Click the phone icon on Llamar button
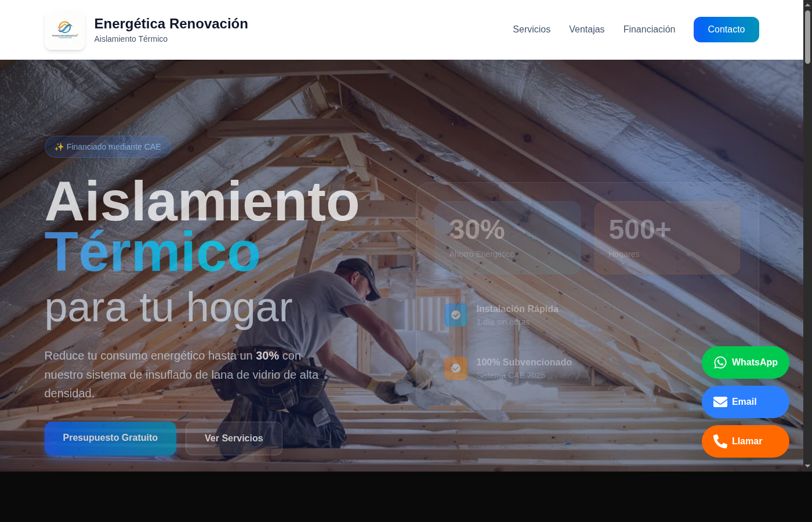Viewport: 812px width, 522px height. click(x=720, y=441)
